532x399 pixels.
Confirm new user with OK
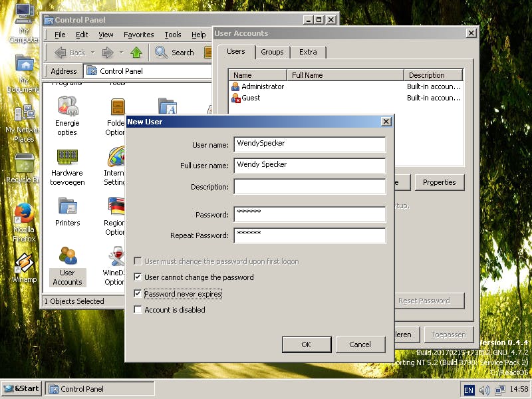tap(307, 344)
